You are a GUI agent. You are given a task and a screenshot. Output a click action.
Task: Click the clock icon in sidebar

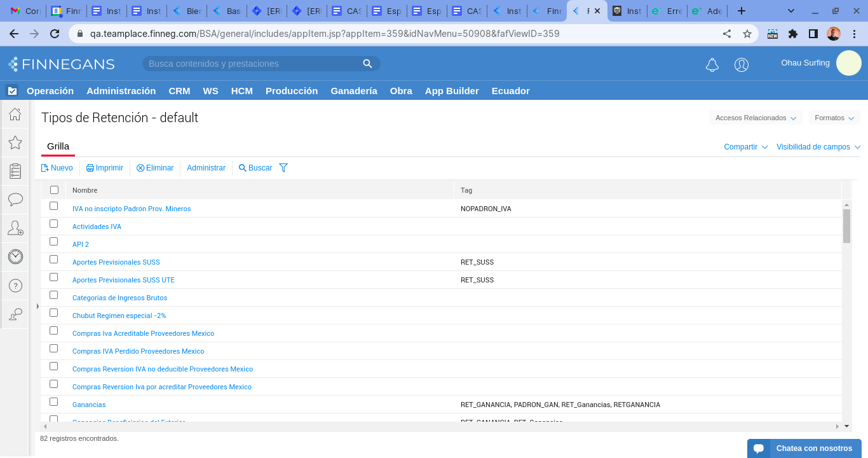pos(15,256)
